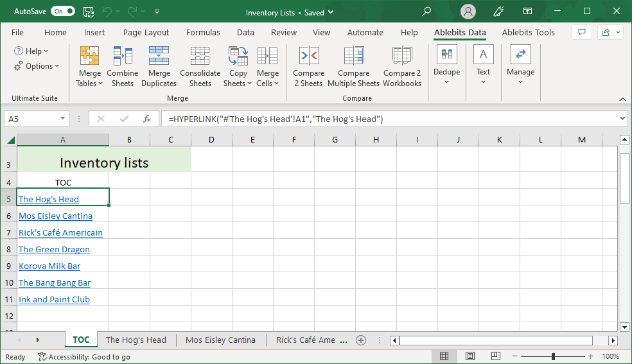This screenshot has width=632, height=364.
Task: Open the Ablebits Tools ribbon tab
Action: click(x=528, y=33)
